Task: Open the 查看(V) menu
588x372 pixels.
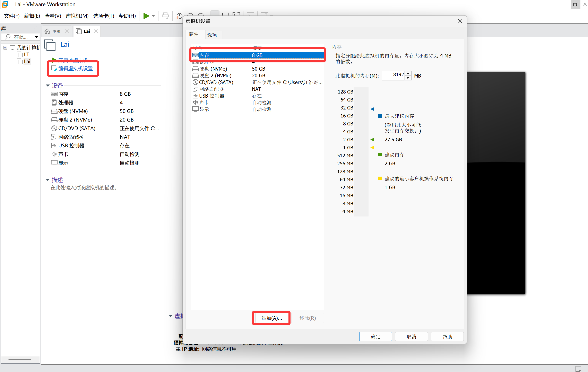Action: [x=53, y=16]
